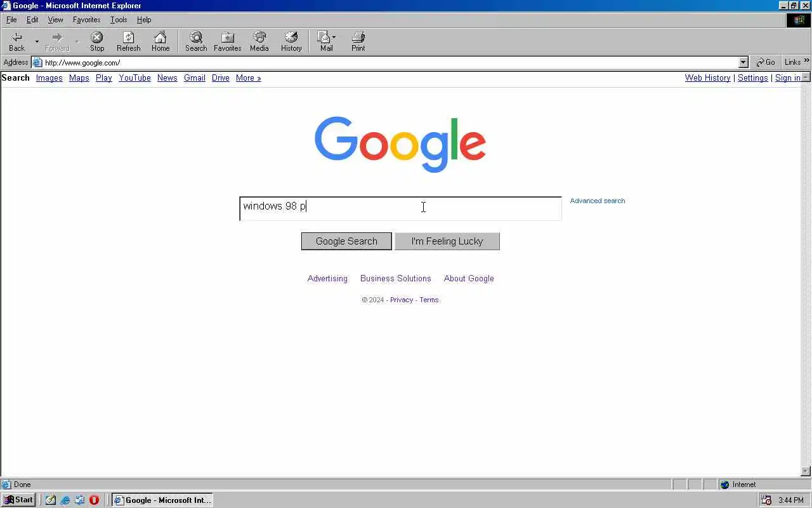Show the Favorites pane from the toolbar
Image resolution: width=812 pixels, height=508 pixels.
(x=227, y=42)
